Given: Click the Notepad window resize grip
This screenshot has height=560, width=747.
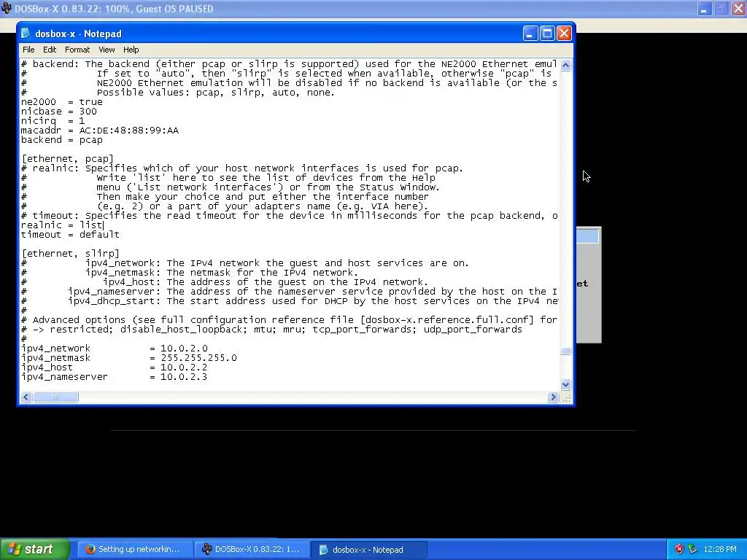Looking at the screenshot, I should pos(566,398).
